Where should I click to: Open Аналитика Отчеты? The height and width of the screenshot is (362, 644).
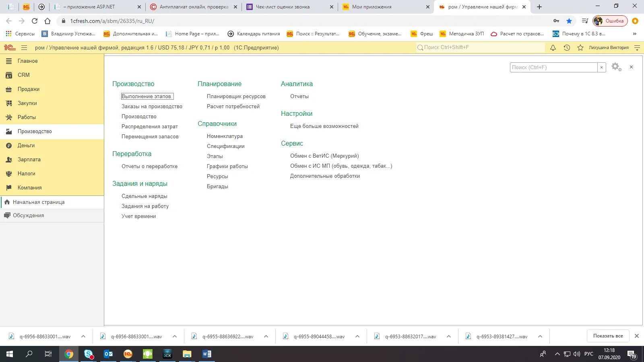(299, 97)
